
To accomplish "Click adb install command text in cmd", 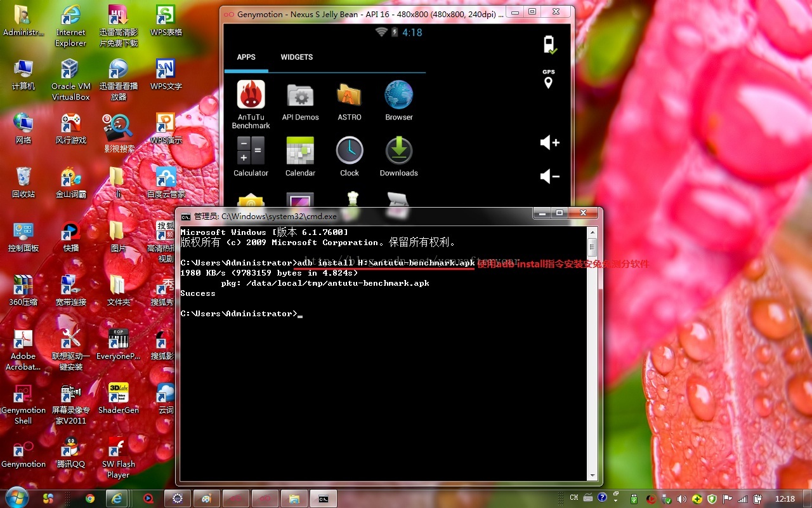I will point(386,263).
